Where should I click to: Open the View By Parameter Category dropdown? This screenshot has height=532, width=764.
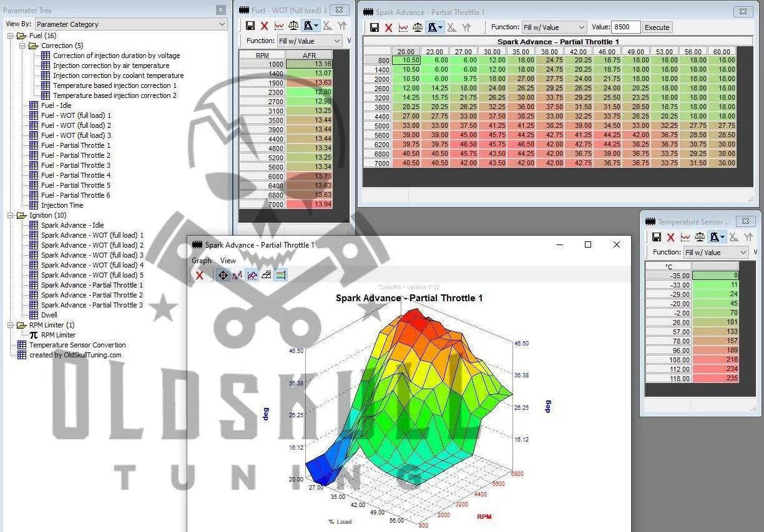[x=130, y=24]
